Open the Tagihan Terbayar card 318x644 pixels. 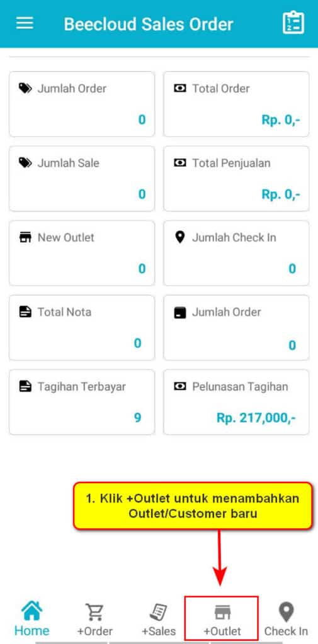tap(82, 402)
